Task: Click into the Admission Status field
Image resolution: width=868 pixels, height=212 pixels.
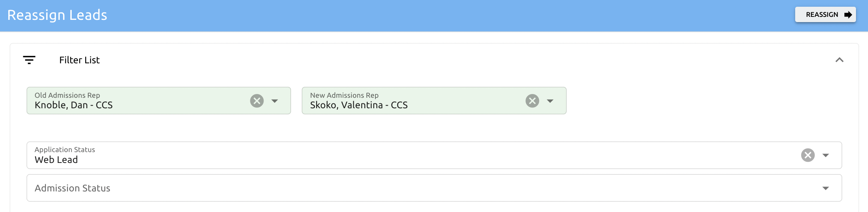Action: tap(375, 188)
